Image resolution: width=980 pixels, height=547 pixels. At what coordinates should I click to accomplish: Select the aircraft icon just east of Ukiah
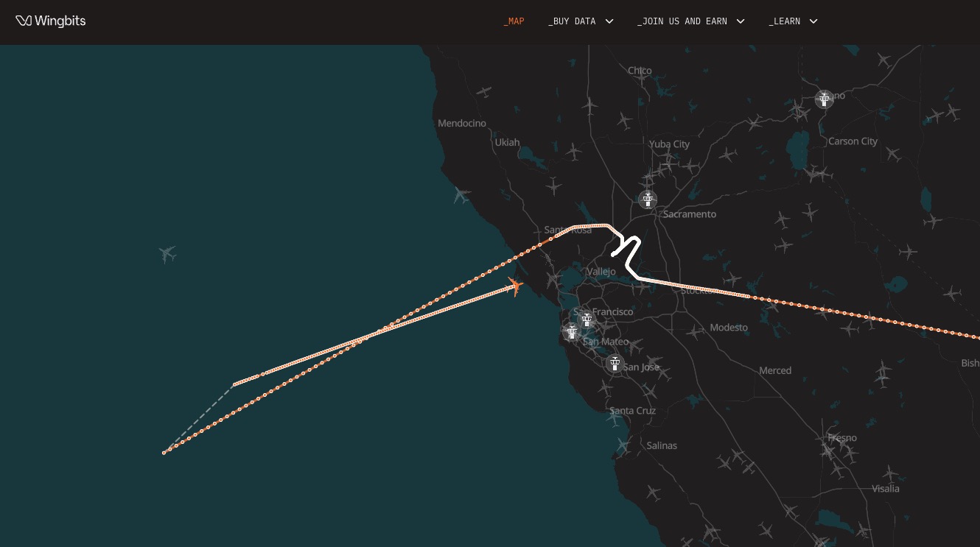point(573,152)
